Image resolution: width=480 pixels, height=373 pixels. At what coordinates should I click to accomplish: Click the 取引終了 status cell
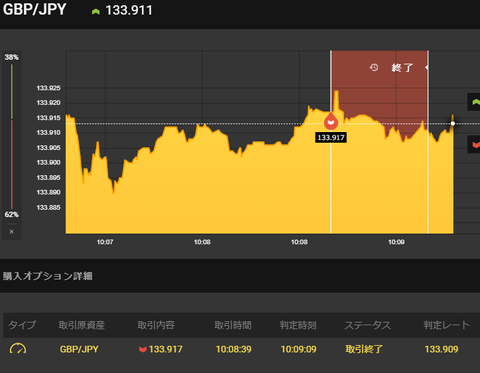point(364,349)
